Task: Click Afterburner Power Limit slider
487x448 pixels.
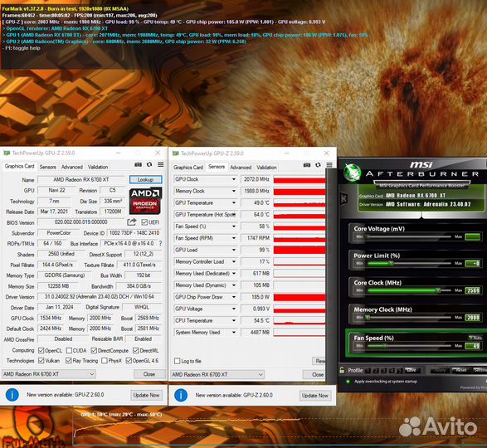Action: click(409, 263)
